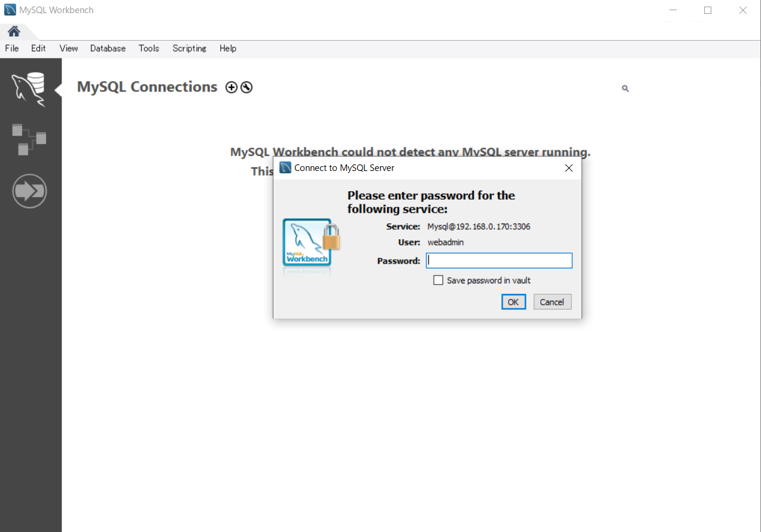Click the user name webadmin
This screenshot has width=761, height=532.
click(446, 243)
